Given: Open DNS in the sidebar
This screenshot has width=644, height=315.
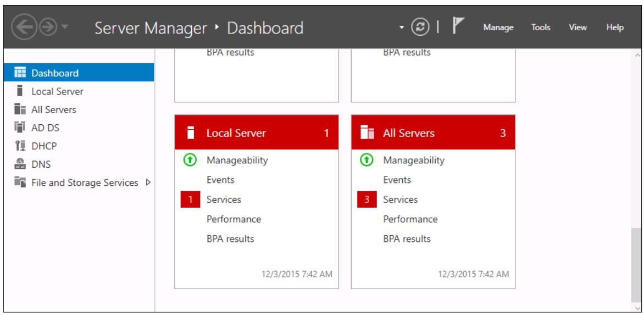Looking at the screenshot, I should pyautogui.click(x=79, y=164).
